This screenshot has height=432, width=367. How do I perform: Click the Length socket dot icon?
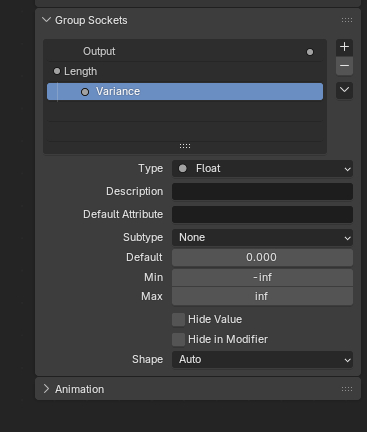pos(57,71)
